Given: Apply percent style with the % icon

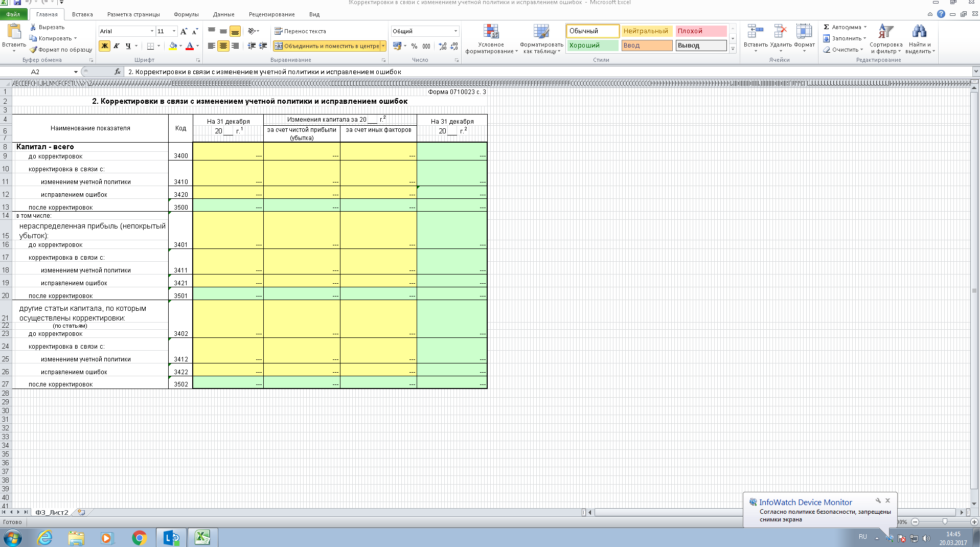Looking at the screenshot, I should pyautogui.click(x=414, y=46).
